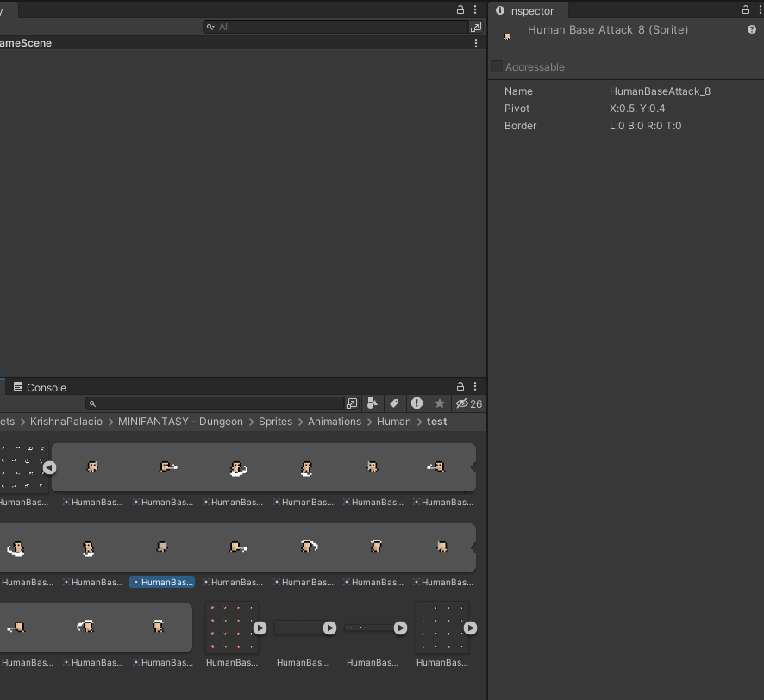Viewport: 764px width, 700px height.
Task: Click the test folder in the breadcrumb
Action: (x=436, y=422)
